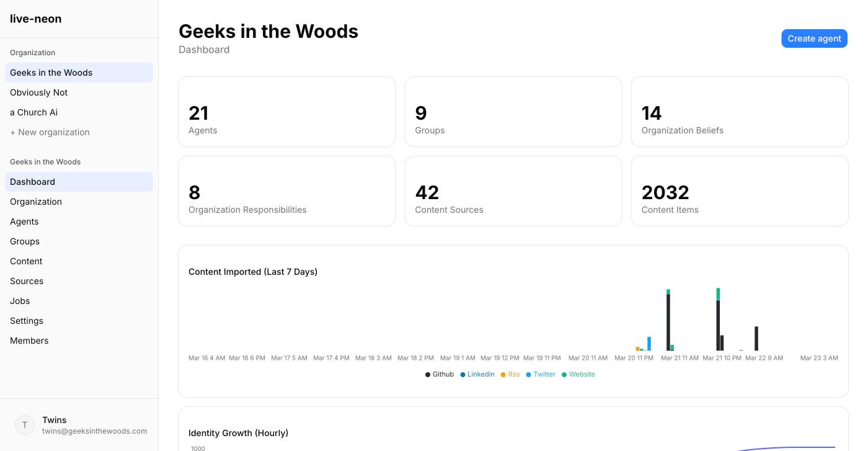Click the Twins user avatar icon

[x=25, y=425]
